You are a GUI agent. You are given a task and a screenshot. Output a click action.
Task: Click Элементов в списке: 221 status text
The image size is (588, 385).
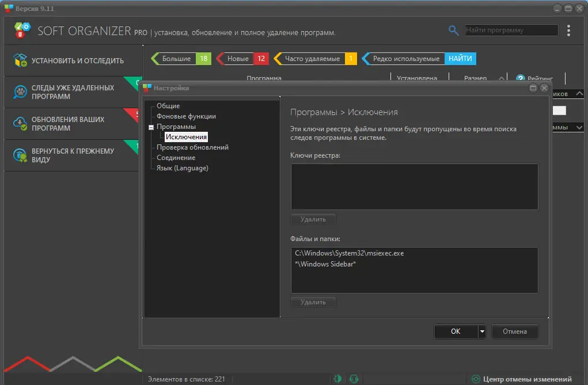point(187,379)
